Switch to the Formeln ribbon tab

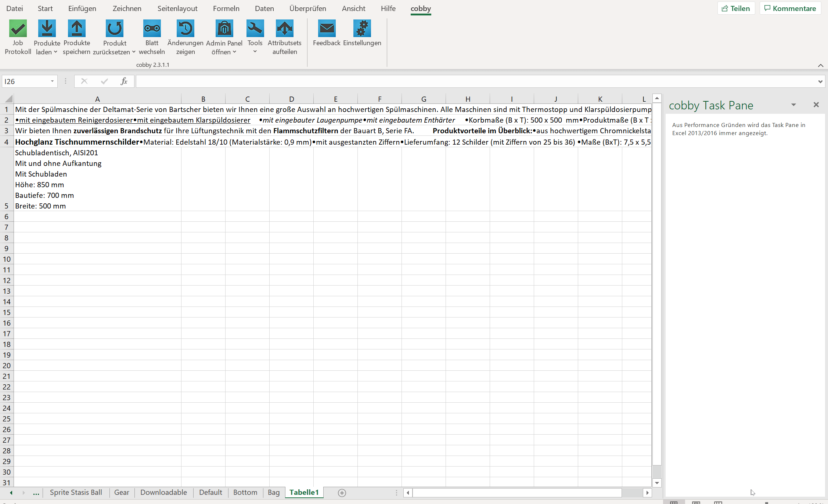(x=226, y=8)
